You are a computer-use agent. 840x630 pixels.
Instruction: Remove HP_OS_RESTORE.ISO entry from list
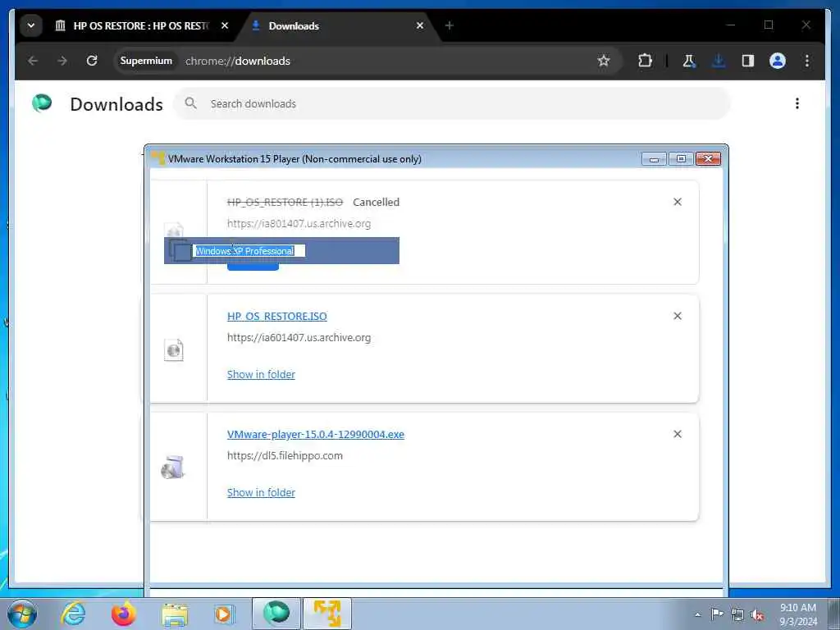pyautogui.click(x=678, y=316)
